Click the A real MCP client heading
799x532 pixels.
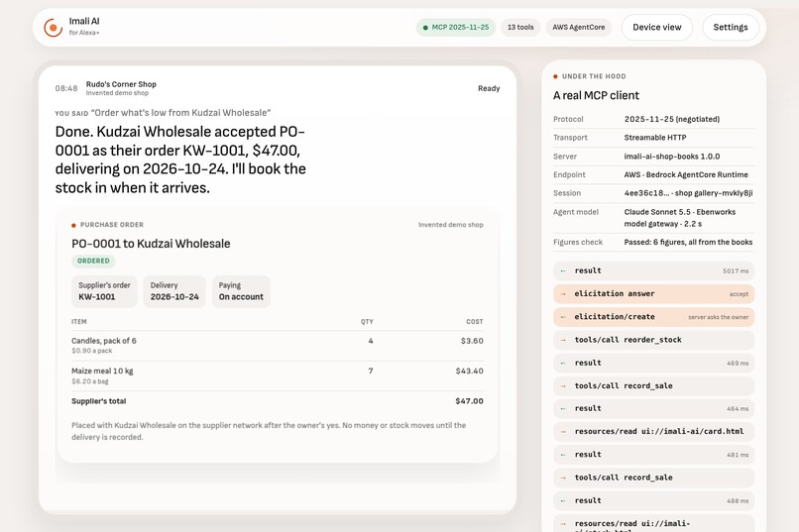click(596, 95)
